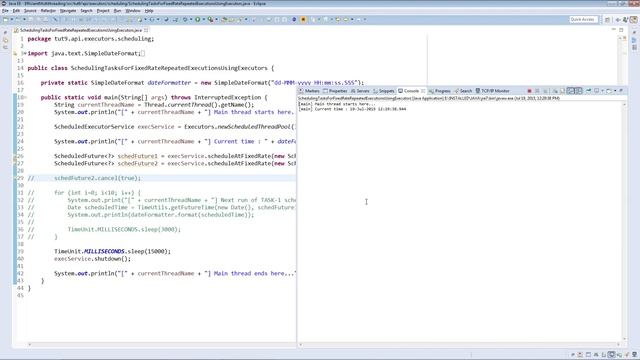640x360 pixels.
Task: Open the Window menu
Action: coord(133,11)
